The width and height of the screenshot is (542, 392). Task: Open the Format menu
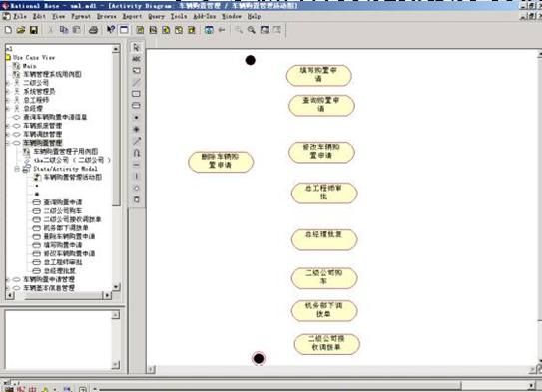click(81, 16)
